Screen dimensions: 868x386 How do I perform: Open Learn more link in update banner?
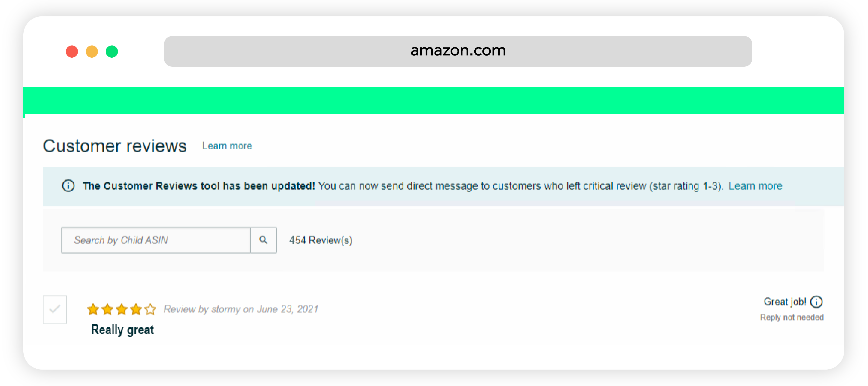pyautogui.click(x=755, y=186)
